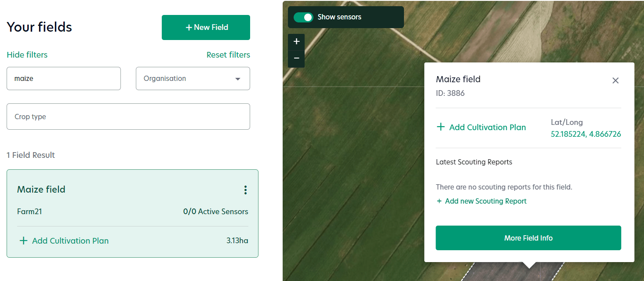Open the Maize field card options menu
This screenshot has height=281, width=644.
pyautogui.click(x=245, y=190)
